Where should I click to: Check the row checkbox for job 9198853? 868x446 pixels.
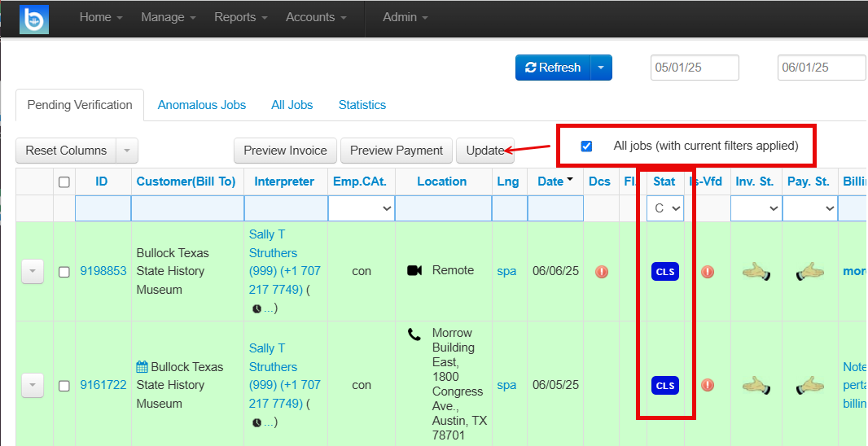click(x=64, y=272)
